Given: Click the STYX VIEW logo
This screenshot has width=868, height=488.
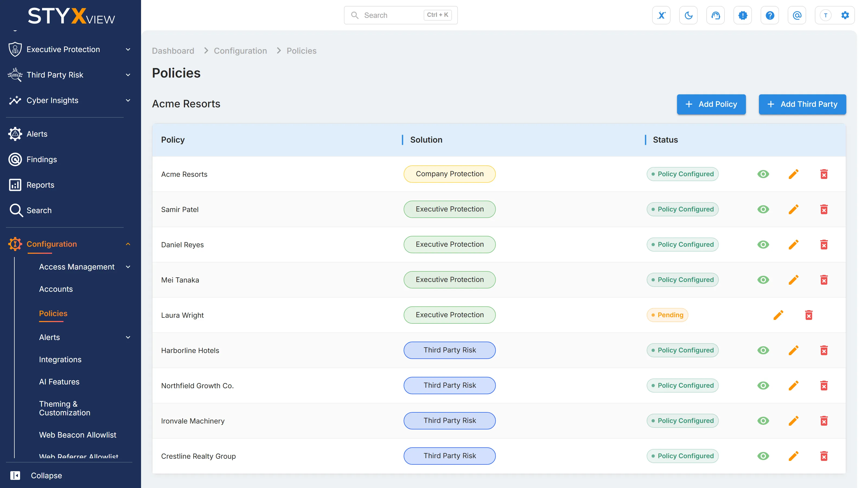Looking at the screenshot, I should click(x=71, y=16).
